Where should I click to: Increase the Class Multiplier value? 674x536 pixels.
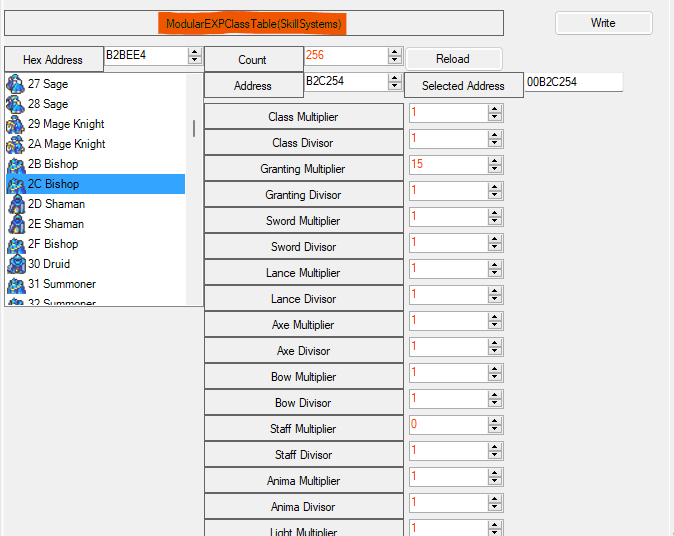494,110
